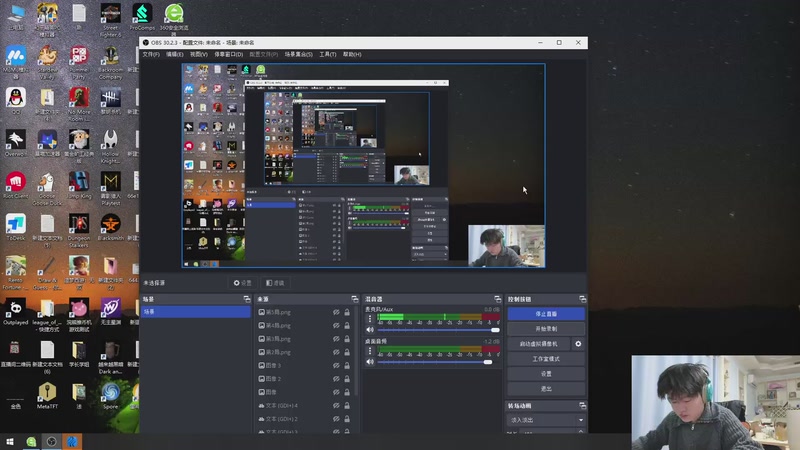Open the 帮助(H) menu
800x450 pixels.
(352, 54)
